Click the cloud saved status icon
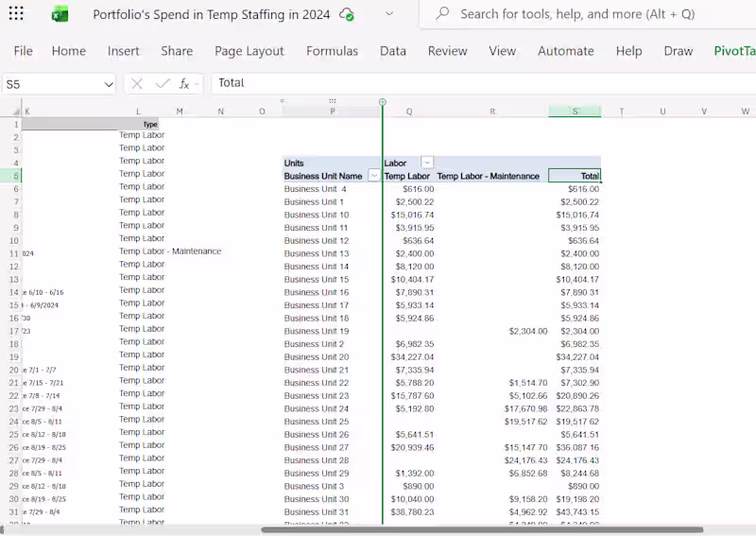The width and height of the screenshot is (756, 536). 347,14
